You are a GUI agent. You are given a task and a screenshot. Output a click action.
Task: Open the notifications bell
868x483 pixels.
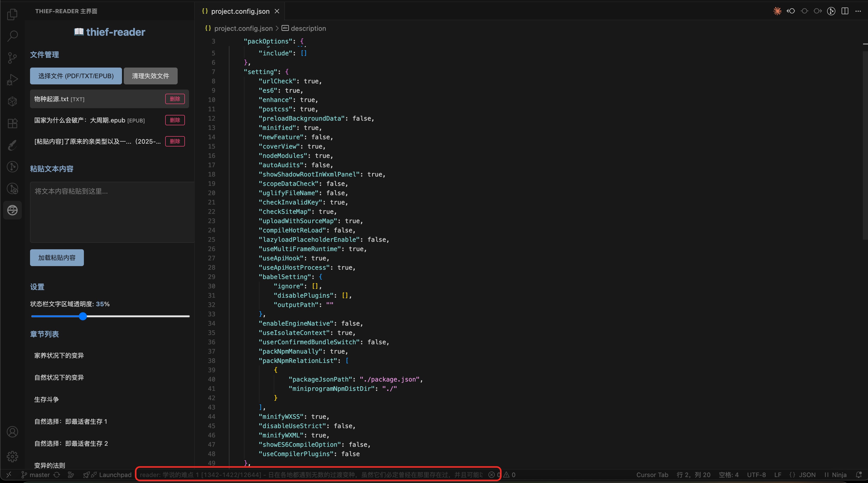(x=859, y=474)
